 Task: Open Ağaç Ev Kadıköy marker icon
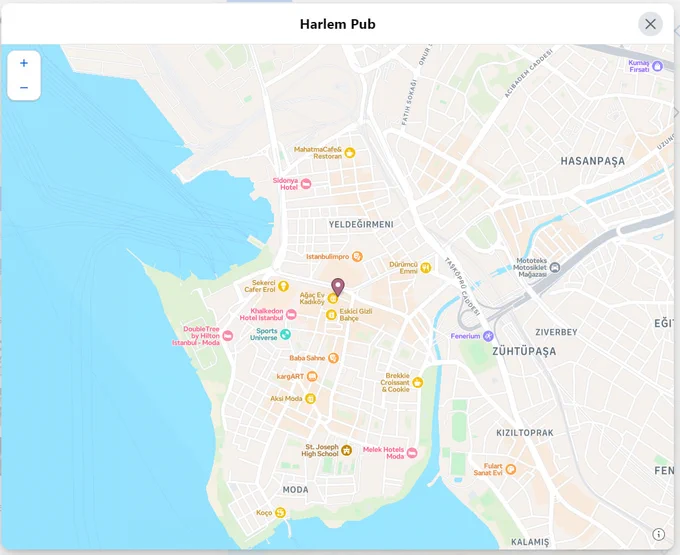(x=333, y=298)
